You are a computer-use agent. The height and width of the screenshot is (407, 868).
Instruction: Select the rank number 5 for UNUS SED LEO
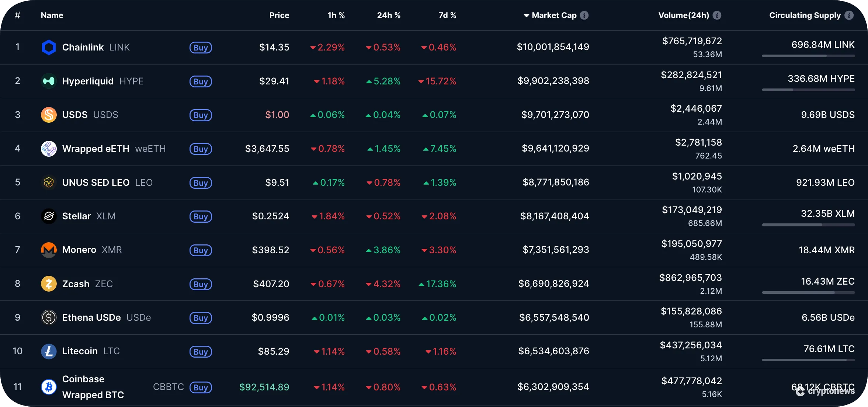click(x=17, y=182)
